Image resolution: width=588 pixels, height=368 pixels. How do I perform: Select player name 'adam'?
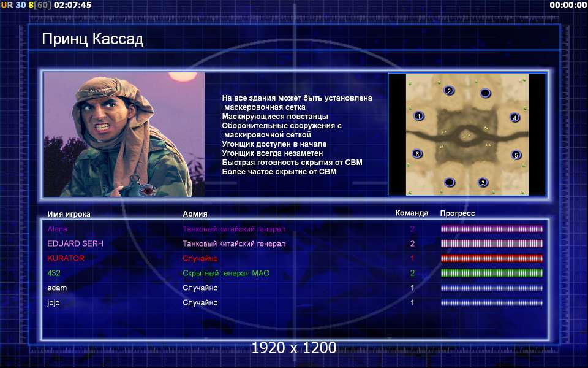click(x=57, y=288)
